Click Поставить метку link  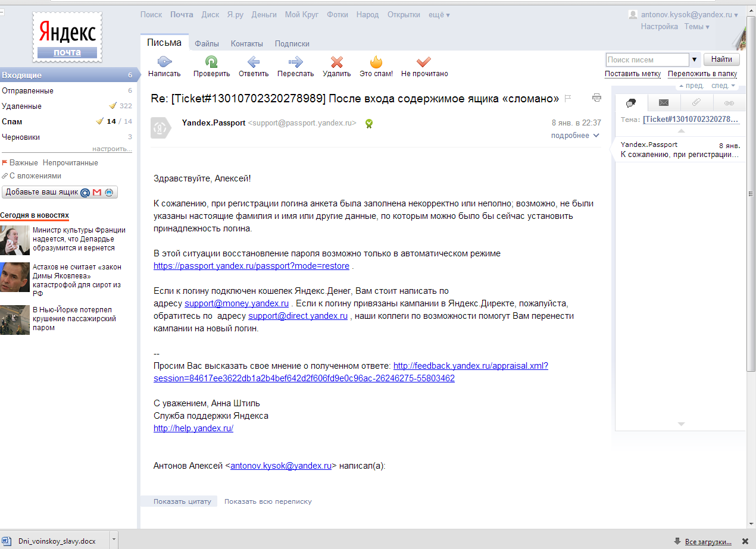click(633, 74)
